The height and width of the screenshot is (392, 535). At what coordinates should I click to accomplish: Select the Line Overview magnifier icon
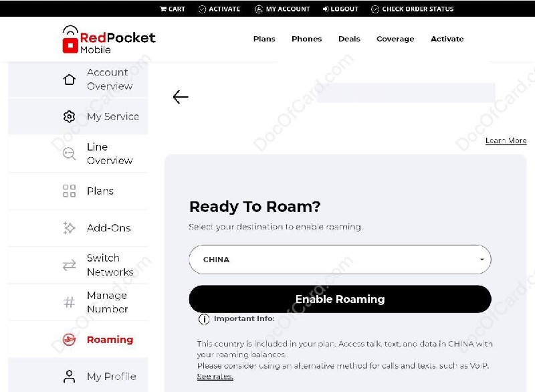[x=70, y=153]
